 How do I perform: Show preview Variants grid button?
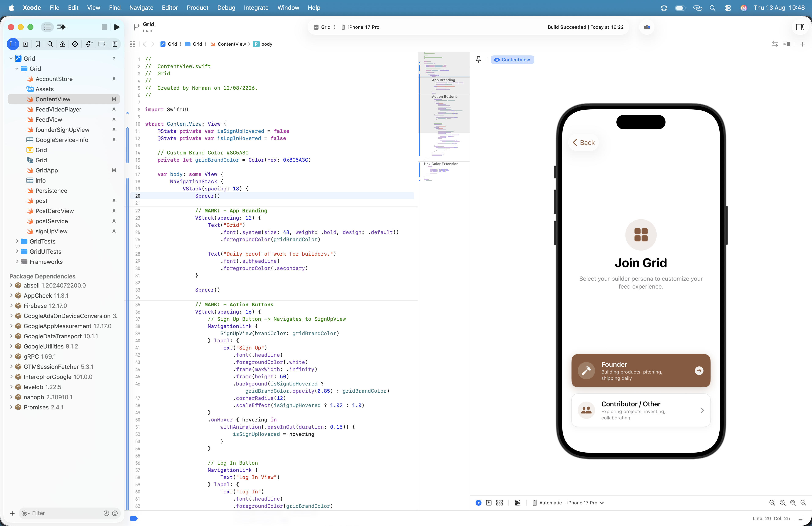click(x=499, y=503)
